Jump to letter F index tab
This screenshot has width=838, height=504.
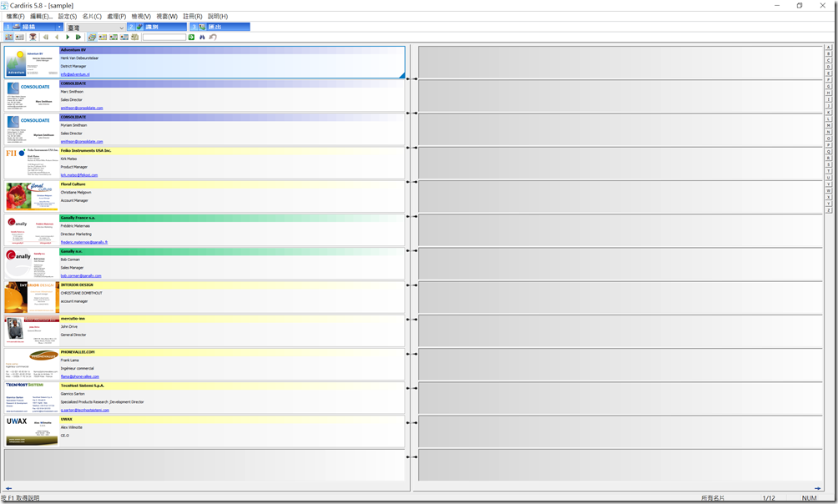click(x=829, y=79)
